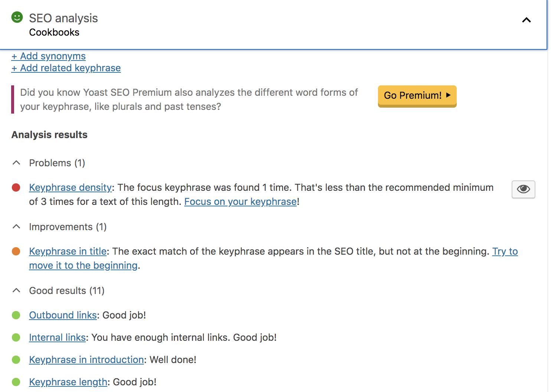Collapse the Problems (1) section
The image size is (551, 392).
(16, 163)
